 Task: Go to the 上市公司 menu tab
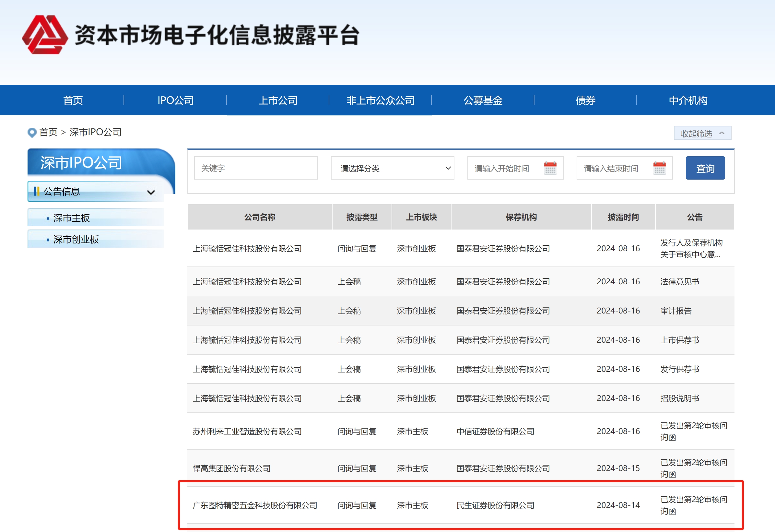tap(278, 100)
